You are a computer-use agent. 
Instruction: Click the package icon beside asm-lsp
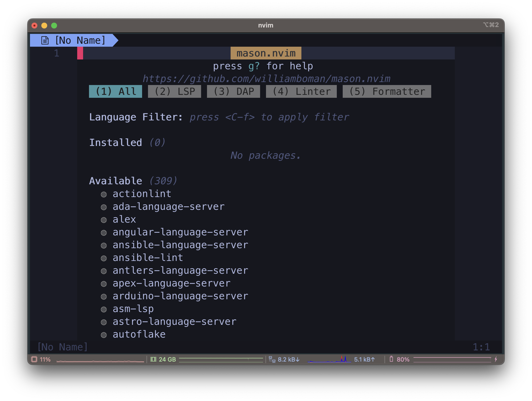pyautogui.click(x=104, y=309)
